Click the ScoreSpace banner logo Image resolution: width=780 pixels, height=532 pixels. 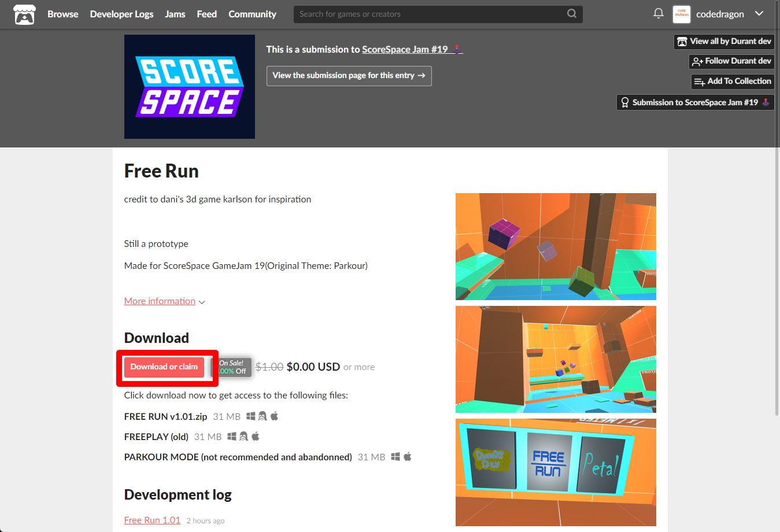[x=190, y=87]
